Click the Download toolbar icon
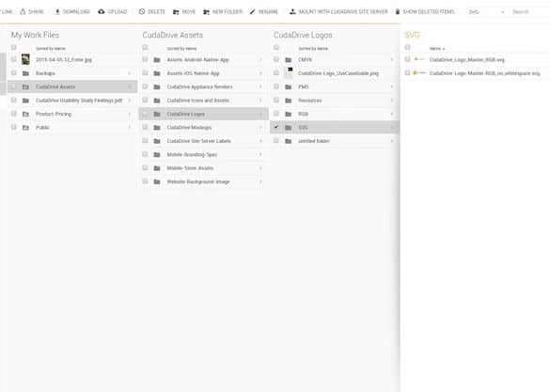The width and height of the screenshot is (550, 392). point(57,11)
